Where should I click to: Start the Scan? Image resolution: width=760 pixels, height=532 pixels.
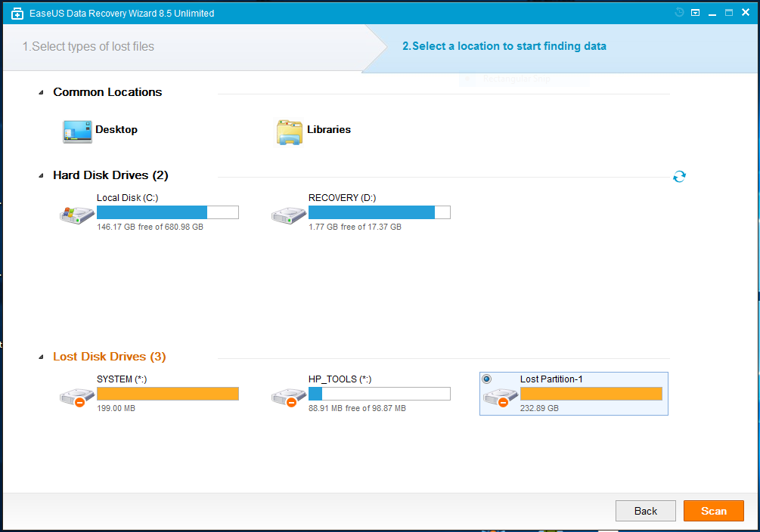pos(713,511)
